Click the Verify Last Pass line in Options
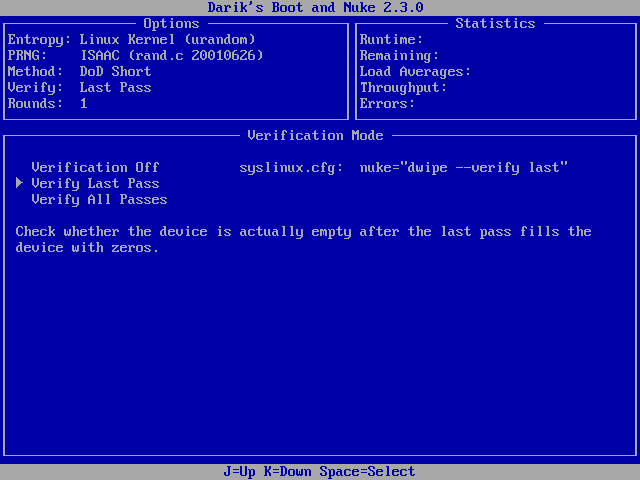The height and width of the screenshot is (480, 640). tap(79, 87)
